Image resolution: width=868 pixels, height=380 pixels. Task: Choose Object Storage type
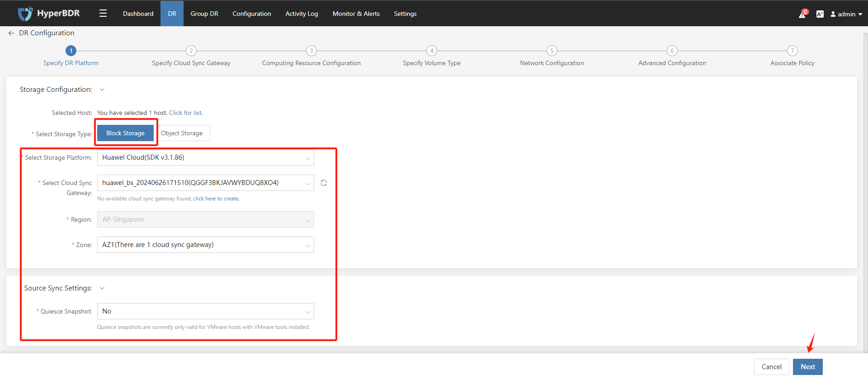pos(182,133)
